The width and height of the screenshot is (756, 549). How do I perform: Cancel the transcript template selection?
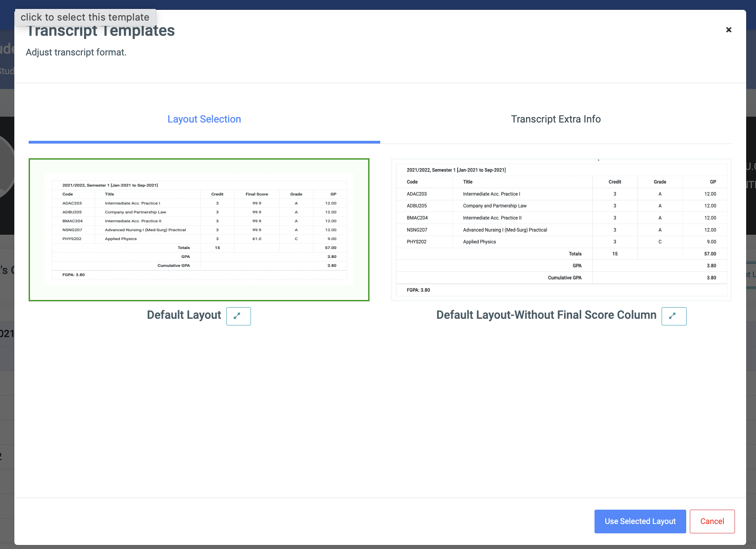(x=712, y=521)
